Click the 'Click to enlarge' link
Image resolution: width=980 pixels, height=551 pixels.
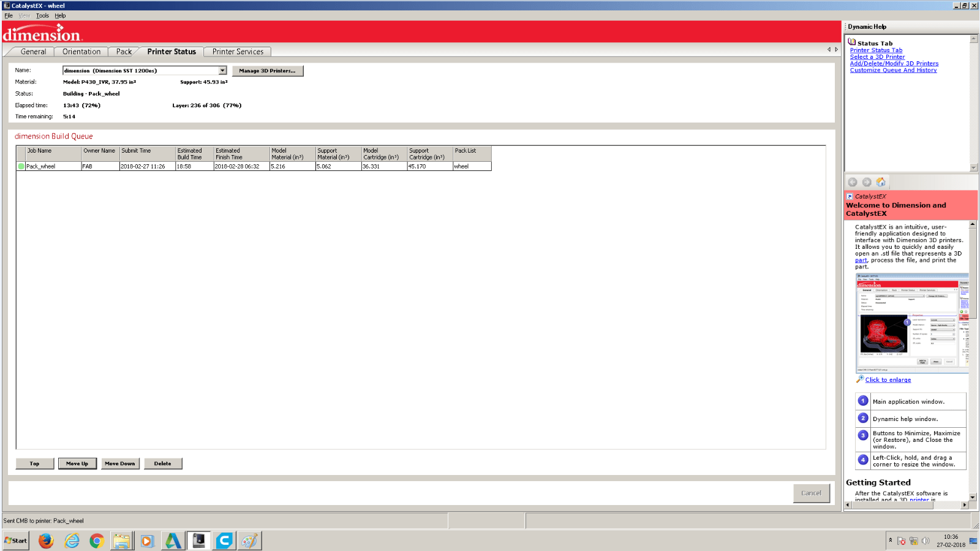pyautogui.click(x=888, y=380)
